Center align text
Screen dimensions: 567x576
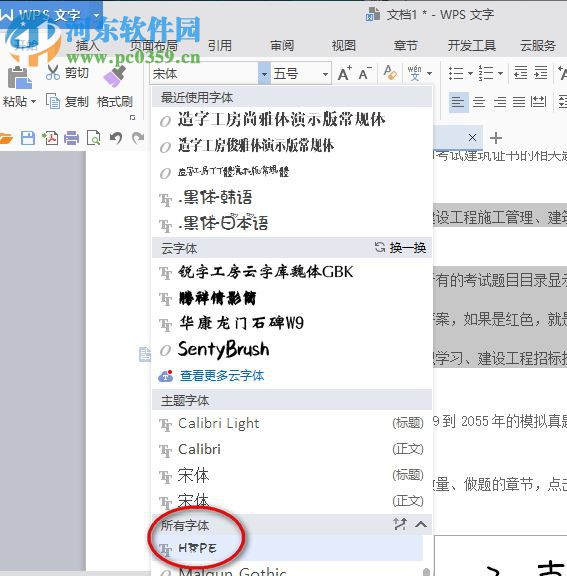479,102
